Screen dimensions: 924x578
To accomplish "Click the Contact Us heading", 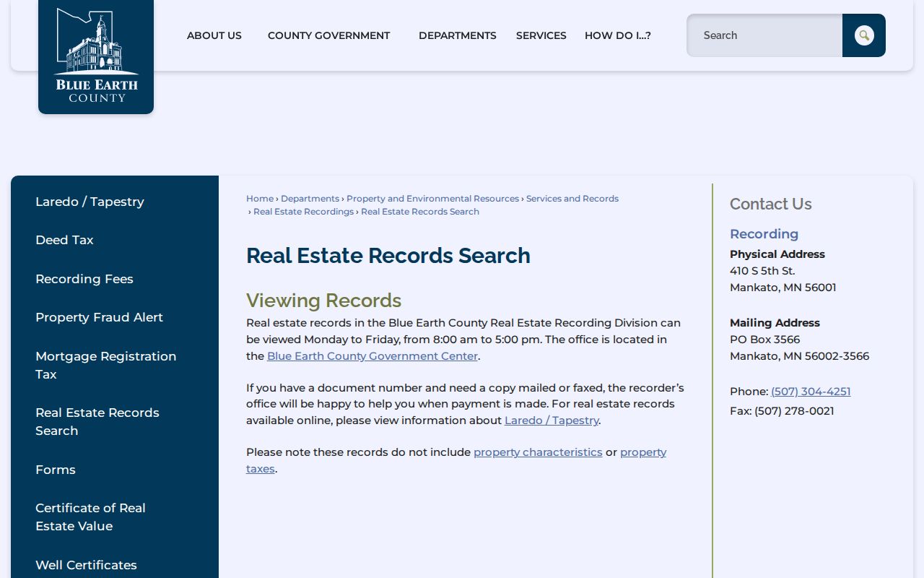I will [771, 204].
